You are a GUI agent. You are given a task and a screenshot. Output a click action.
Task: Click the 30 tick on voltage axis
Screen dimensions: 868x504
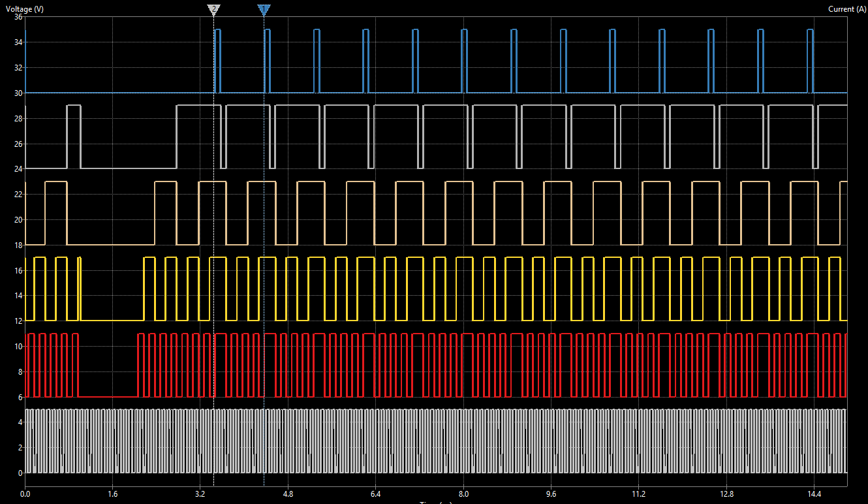(x=18, y=93)
